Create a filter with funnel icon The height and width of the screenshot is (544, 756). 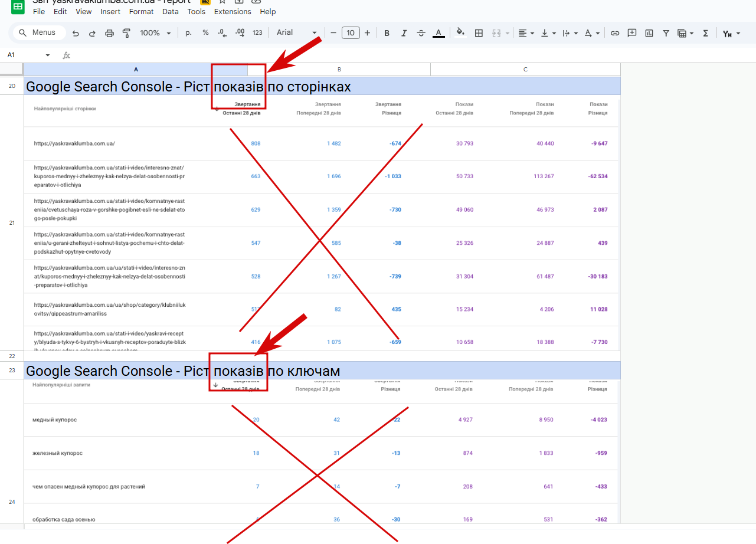(666, 33)
